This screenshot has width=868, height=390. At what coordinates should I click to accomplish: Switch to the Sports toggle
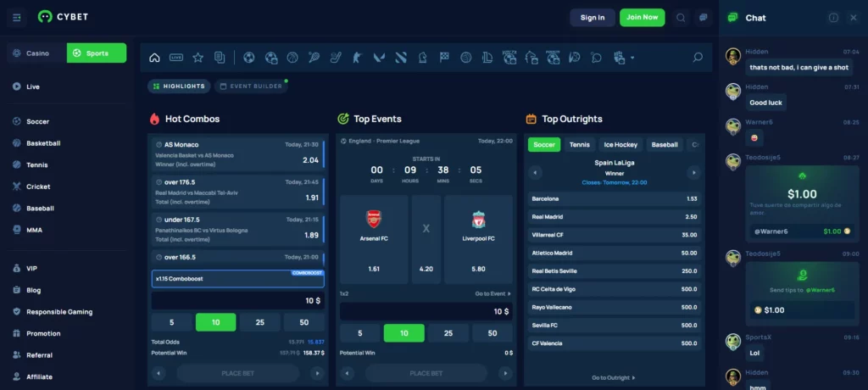(97, 53)
